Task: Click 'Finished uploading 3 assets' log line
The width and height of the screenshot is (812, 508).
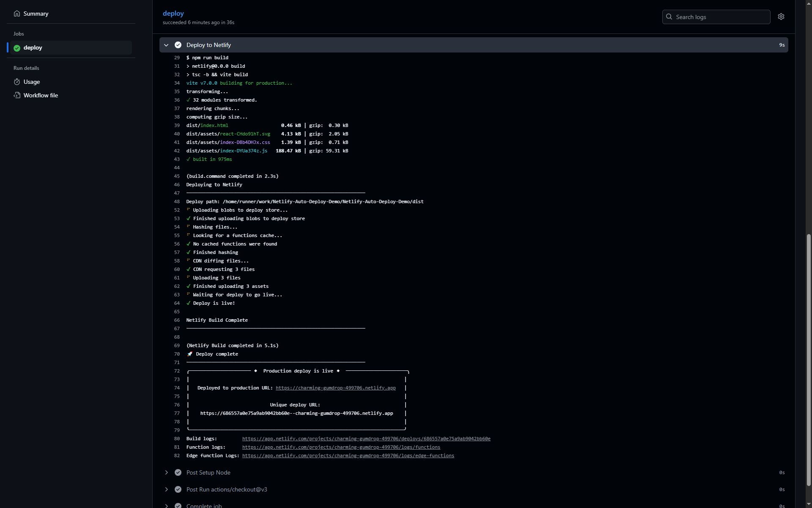Action: [231, 286]
